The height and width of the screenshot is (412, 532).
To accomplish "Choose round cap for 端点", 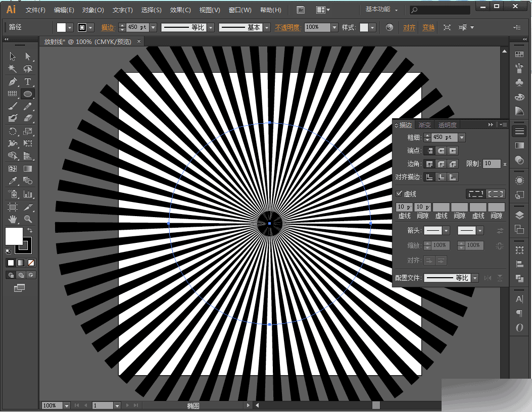I will coord(441,150).
